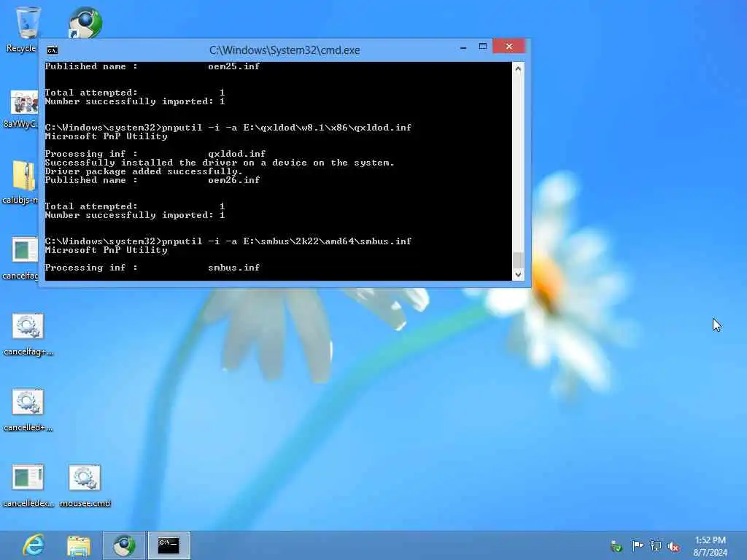Click the cmd scrollbar up arrow
The image size is (747, 560).
[518, 69]
